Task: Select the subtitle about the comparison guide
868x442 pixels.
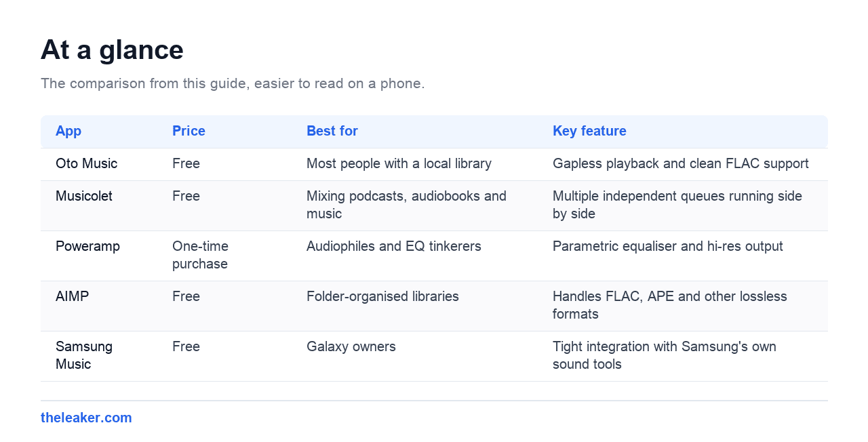Action: [233, 83]
